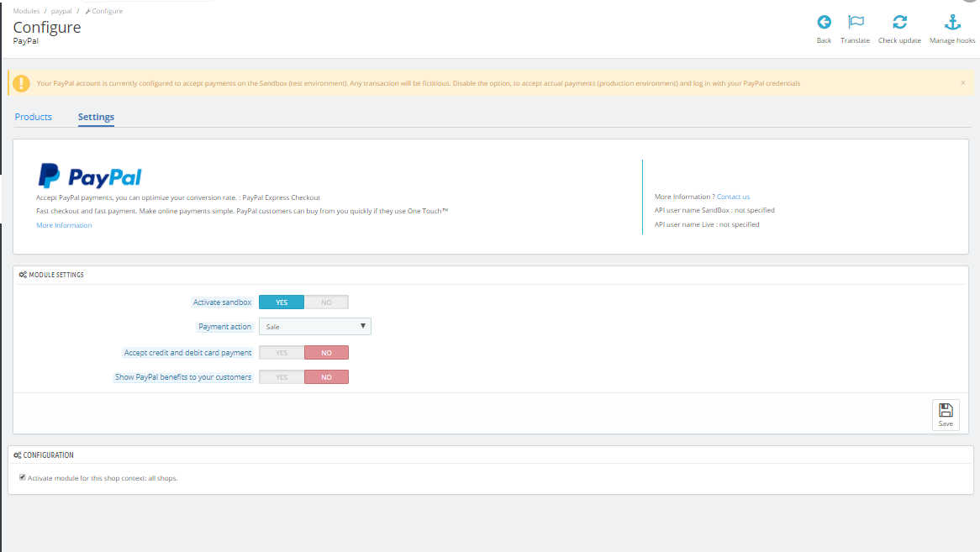Open the Contact us link
The width and height of the screenshot is (980, 552).
[733, 197]
